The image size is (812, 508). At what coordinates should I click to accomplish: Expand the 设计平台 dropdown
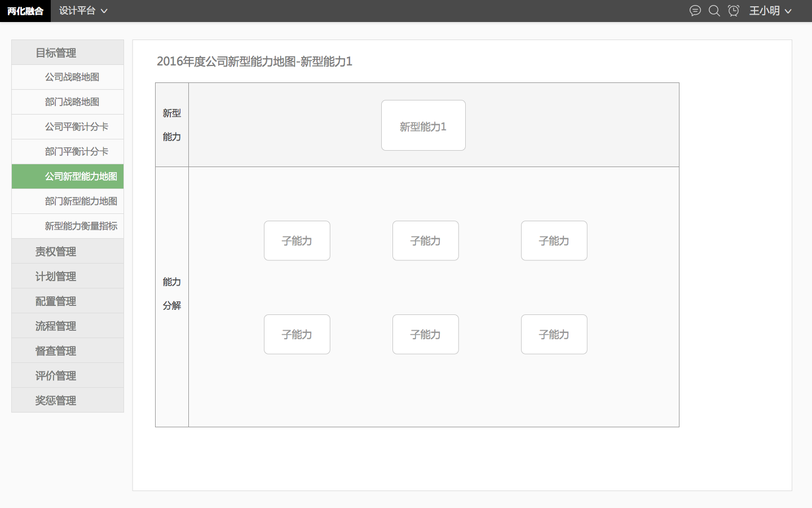point(83,11)
